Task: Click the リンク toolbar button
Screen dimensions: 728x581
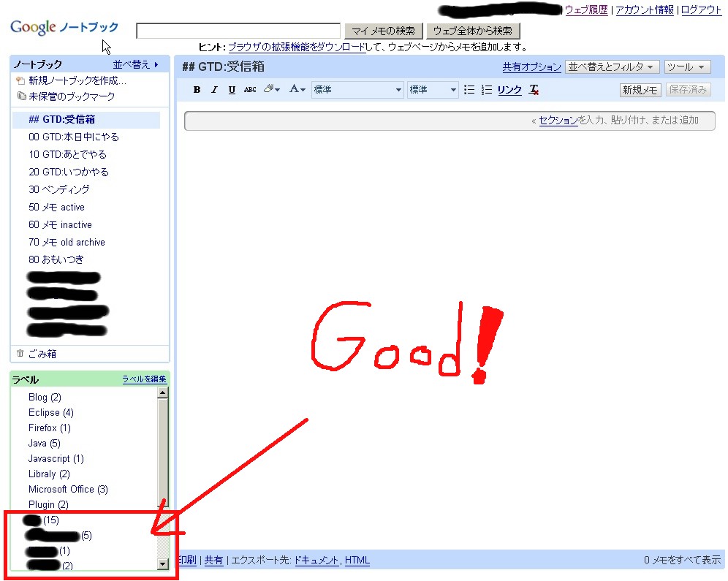Action: (509, 90)
